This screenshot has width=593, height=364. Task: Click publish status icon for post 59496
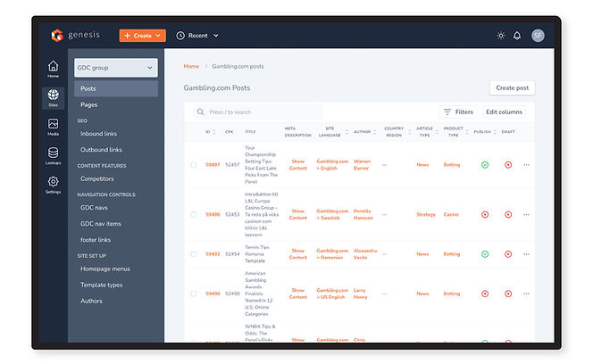click(x=485, y=214)
